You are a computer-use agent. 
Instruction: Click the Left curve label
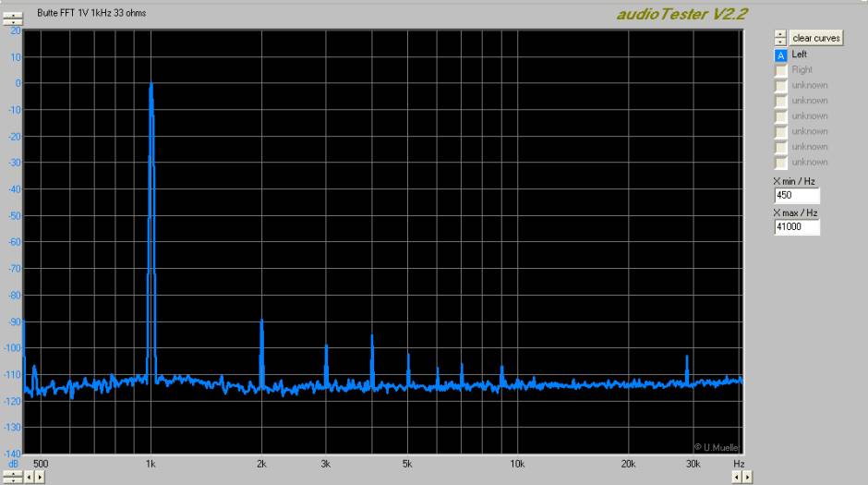click(x=799, y=55)
